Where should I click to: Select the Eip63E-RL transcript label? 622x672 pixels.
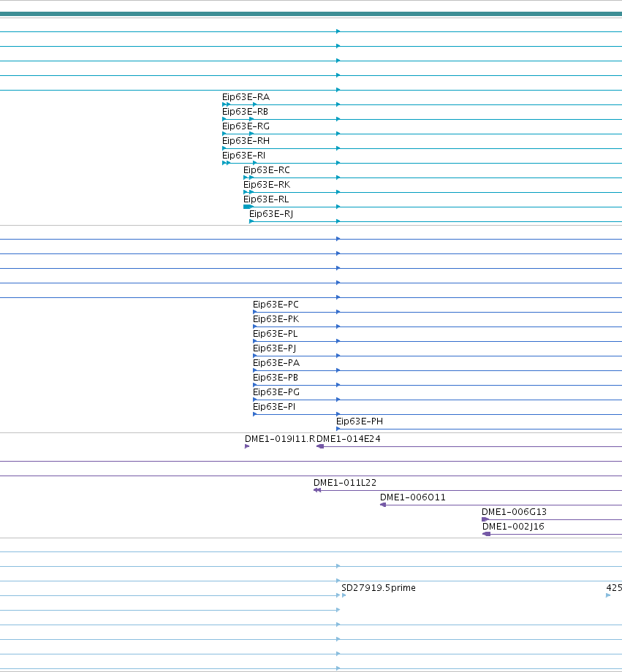(x=266, y=199)
